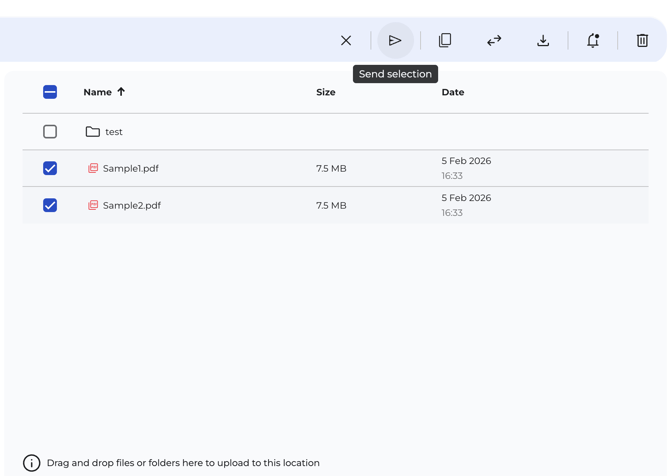Clear the selection with the X icon

click(x=346, y=41)
